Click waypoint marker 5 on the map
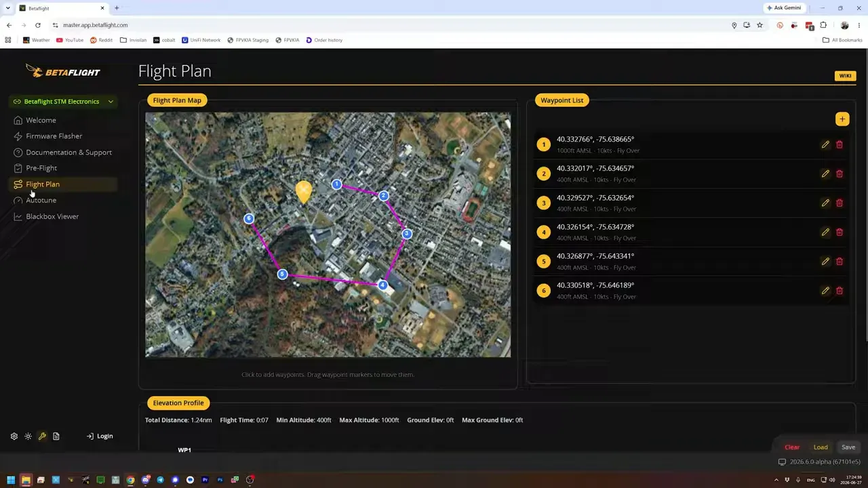 pos(282,274)
